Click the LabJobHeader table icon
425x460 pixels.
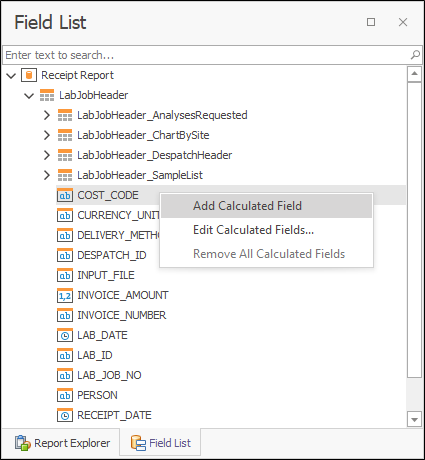click(x=47, y=95)
